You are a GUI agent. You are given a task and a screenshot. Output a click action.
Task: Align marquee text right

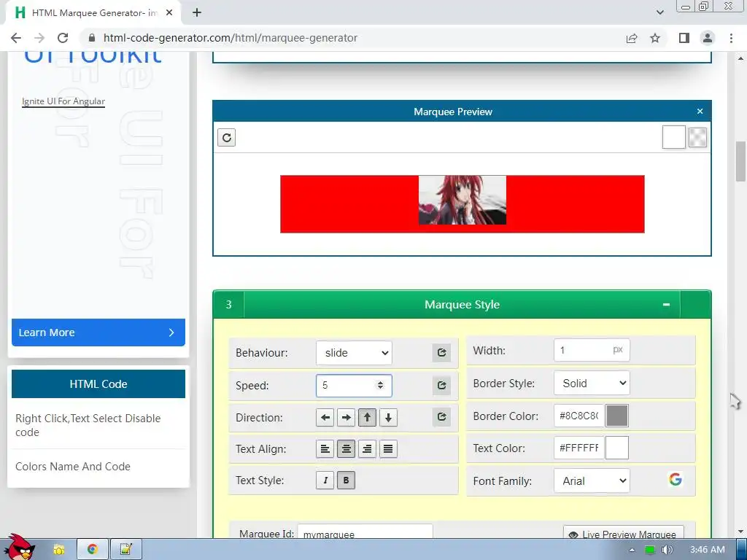tap(367, 448)
